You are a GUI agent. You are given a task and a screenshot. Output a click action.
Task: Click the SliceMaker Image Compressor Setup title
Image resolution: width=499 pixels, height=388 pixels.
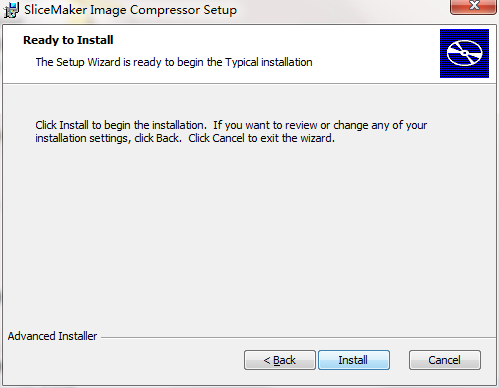click(x=130, y=10)
